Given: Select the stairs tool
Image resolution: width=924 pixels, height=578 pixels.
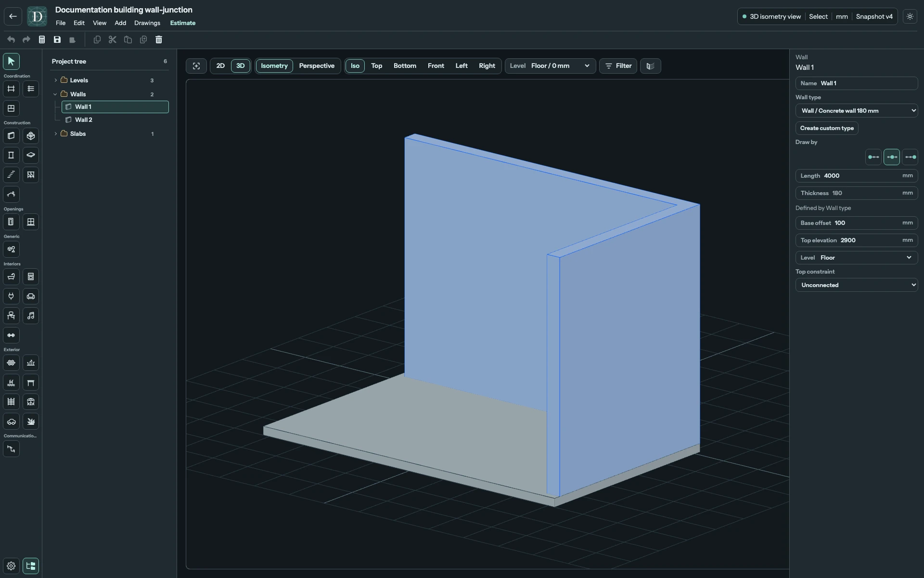Looking at the screenshot, I should pyautogui.click(x=11, y=175).
